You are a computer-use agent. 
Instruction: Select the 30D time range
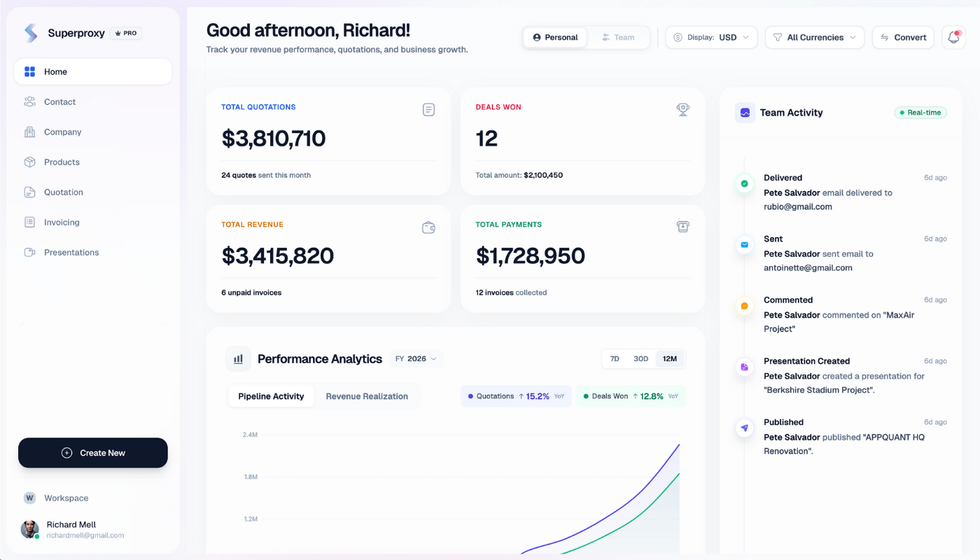[x=640, y=359]
